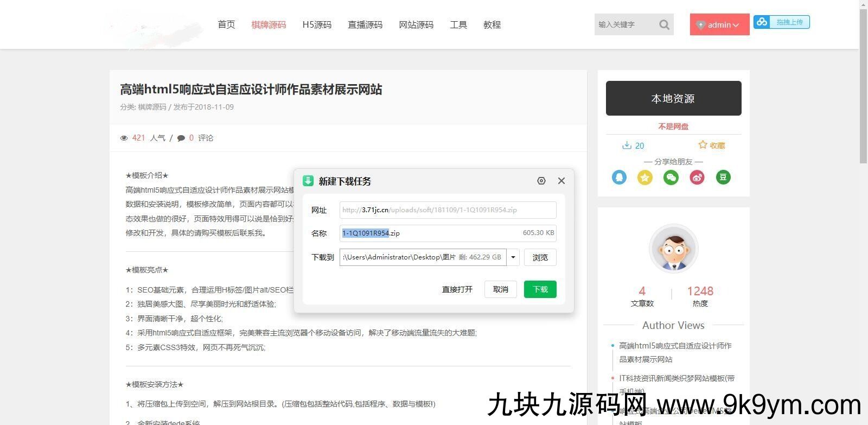Viewport: 868px width, 425px height.
Task: Click 取消 to cancel the download
Action: pyautogui.click(x=500, y=289)
